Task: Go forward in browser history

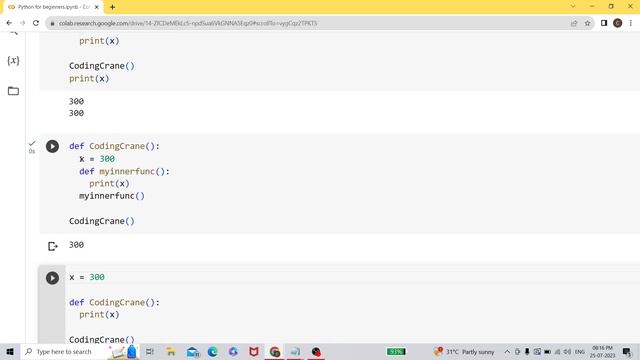Action: point(22,23)
